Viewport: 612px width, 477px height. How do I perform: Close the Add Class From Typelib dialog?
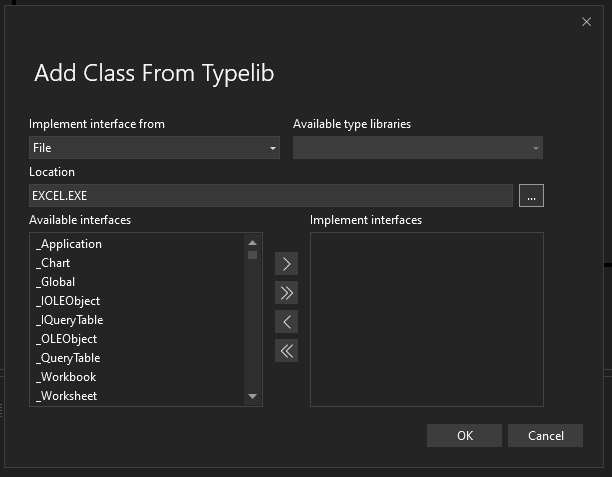(x=586, y=22)
